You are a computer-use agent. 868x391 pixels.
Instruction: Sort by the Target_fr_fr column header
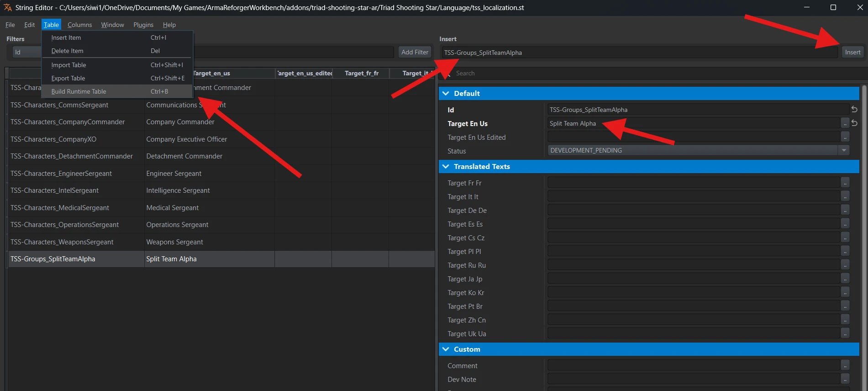[x=361, y=73]
